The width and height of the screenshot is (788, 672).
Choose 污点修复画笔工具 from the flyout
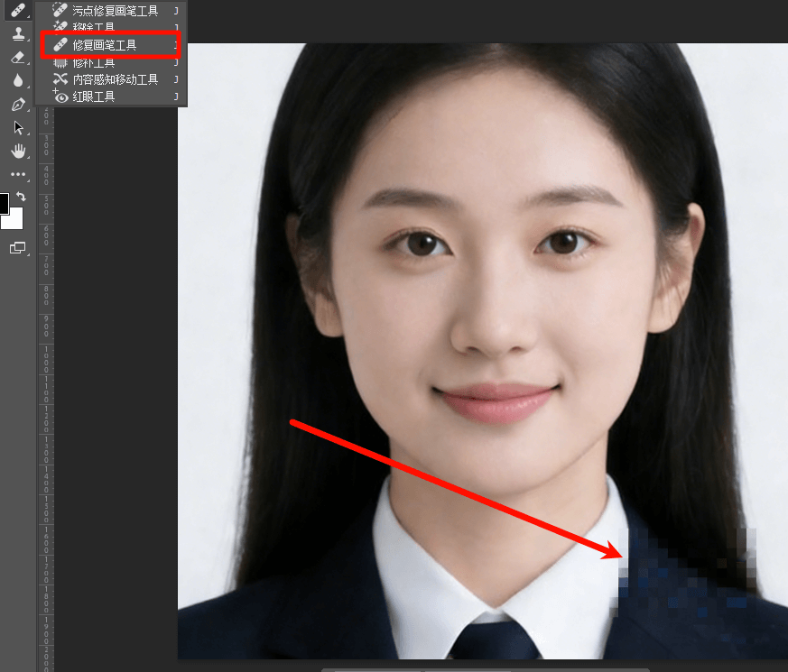[115, 11]
